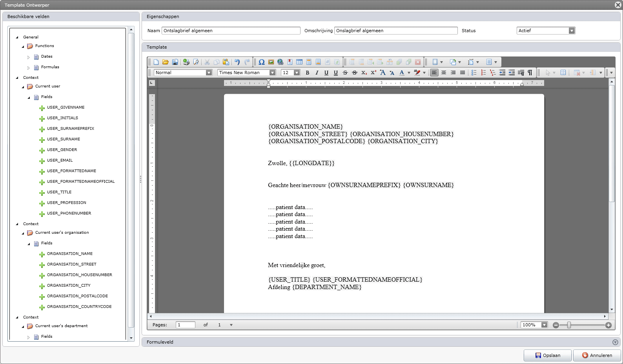This screenshot has height=364, width=623.
Task: Click the bulleted list icon
Action: [474, 73]
